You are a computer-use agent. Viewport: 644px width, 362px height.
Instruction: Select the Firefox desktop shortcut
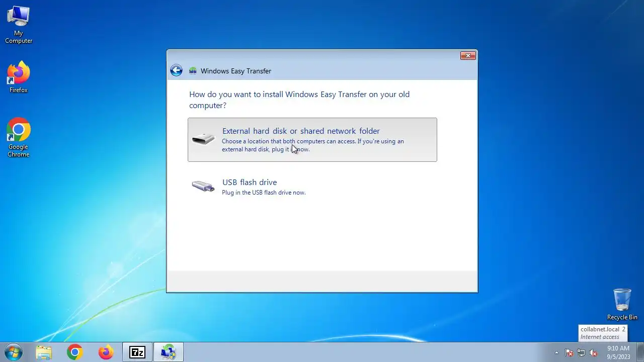point(19,77)
